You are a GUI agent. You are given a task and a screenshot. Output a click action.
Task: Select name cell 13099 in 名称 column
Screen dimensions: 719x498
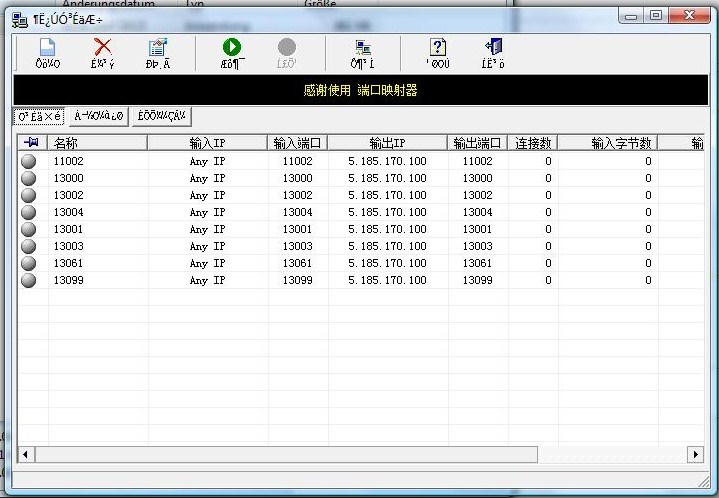(69, 280)
